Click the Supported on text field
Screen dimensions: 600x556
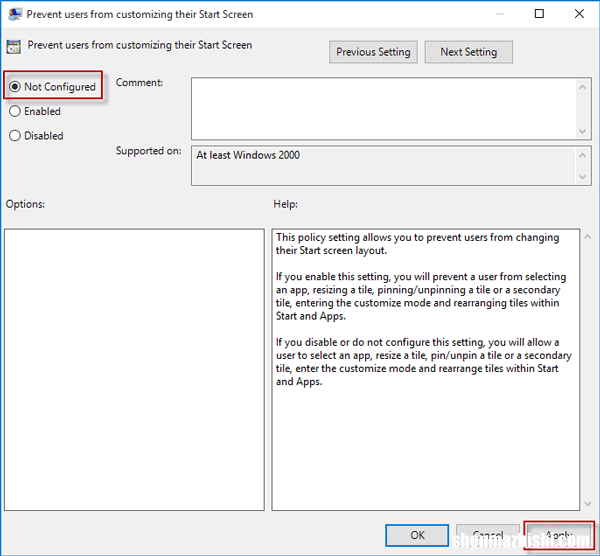[384, 165]
